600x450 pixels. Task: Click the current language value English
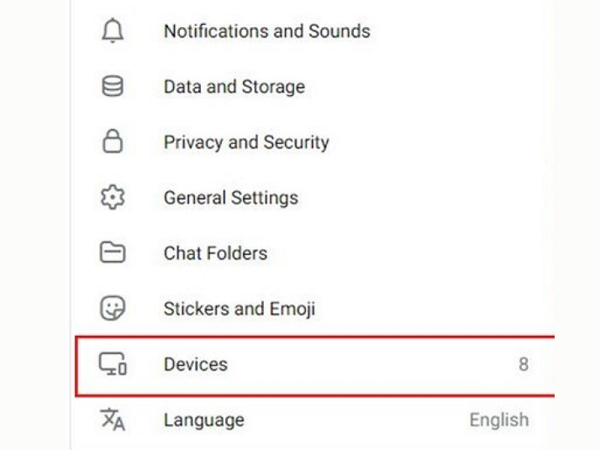pyautogui.click(x=499, y=420)
